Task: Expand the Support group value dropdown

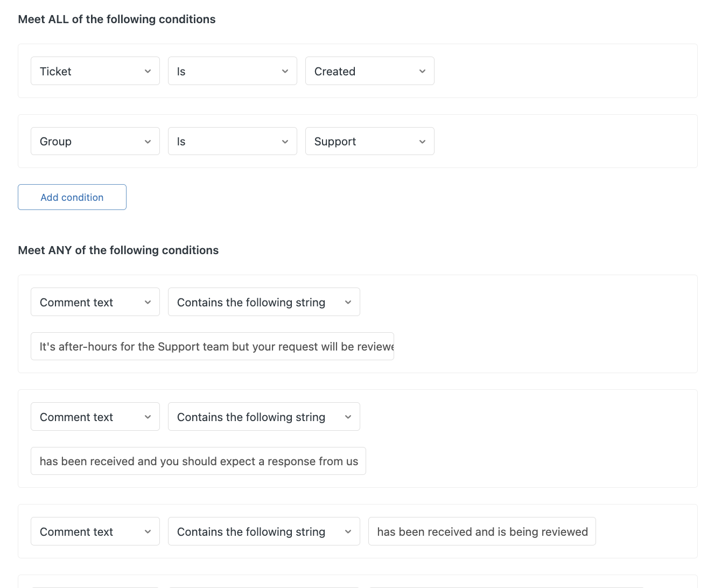Action: point(369,141)
